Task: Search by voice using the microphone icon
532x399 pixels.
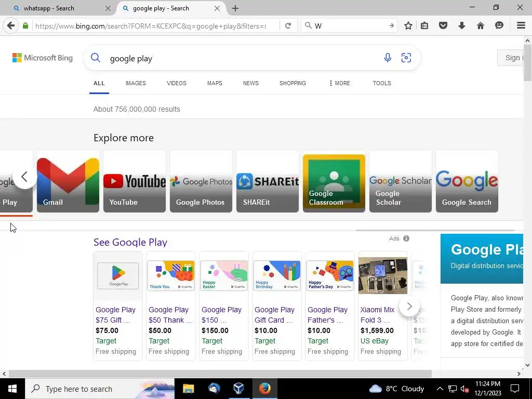Action: coord(388,58)
